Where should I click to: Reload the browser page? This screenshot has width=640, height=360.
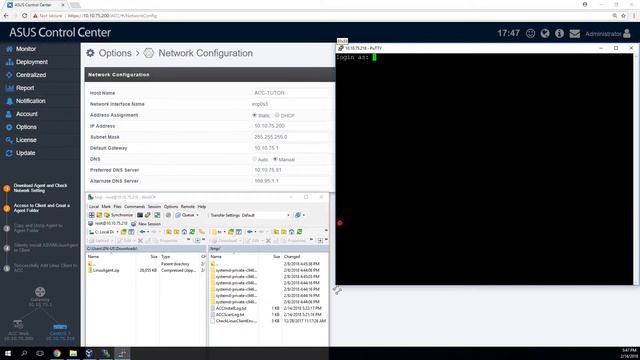pos(24,16)
